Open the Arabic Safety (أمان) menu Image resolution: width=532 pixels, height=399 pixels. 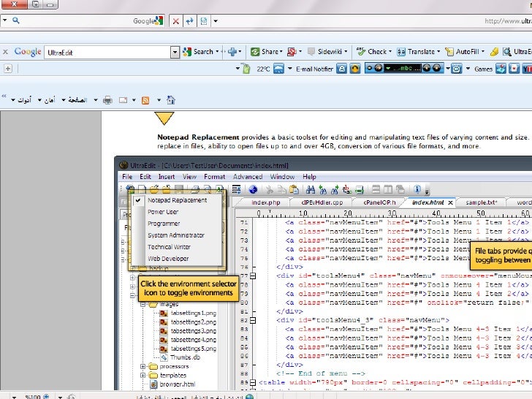click(47, 100)
